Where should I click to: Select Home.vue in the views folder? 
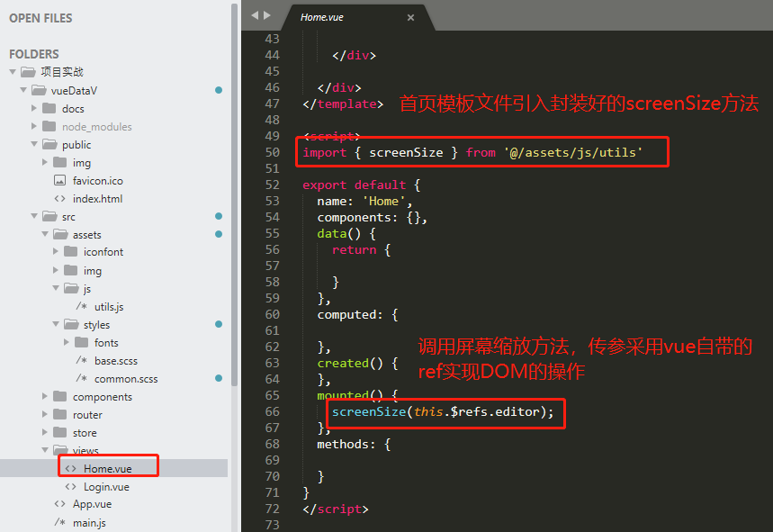coord(107,468)
